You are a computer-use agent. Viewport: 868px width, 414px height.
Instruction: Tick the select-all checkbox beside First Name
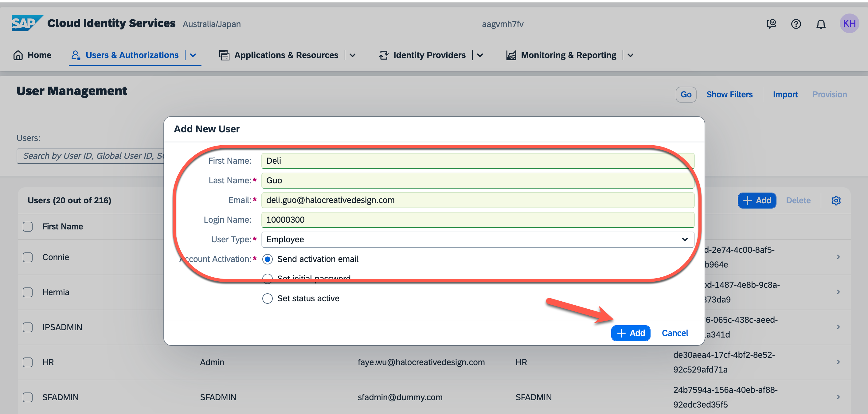28,226
